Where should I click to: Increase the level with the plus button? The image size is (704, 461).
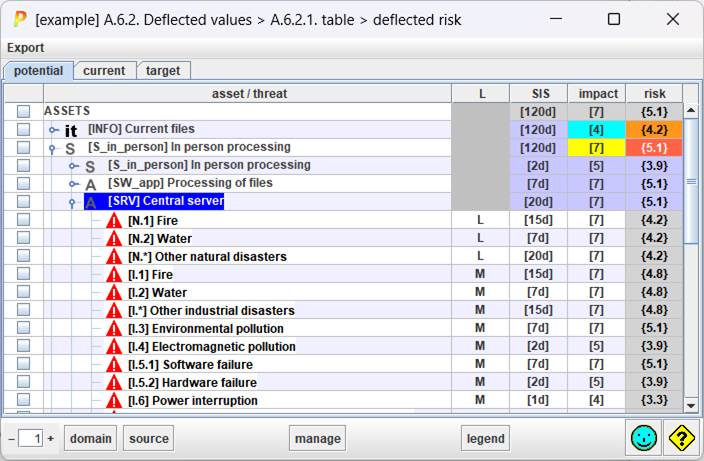pos(51,438)
